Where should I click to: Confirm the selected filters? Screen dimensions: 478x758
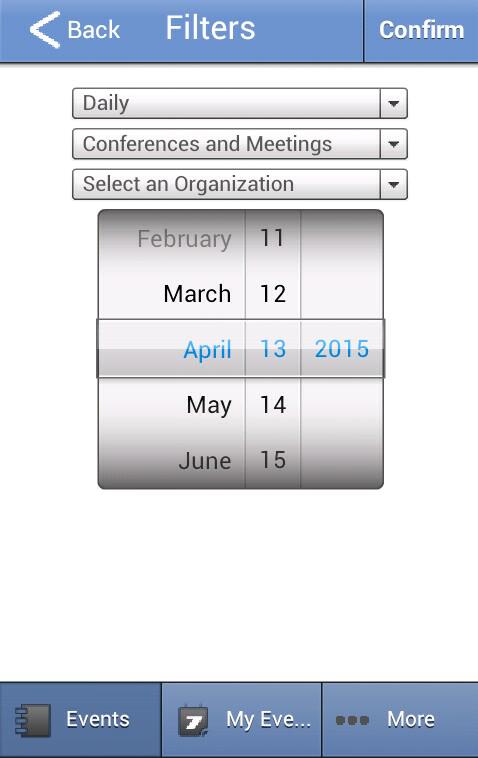pos(421,30)
